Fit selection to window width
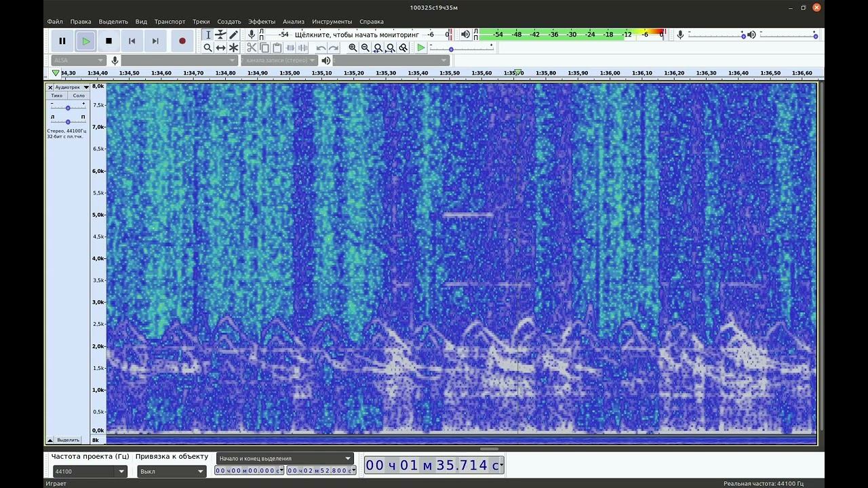 point(378,47)
